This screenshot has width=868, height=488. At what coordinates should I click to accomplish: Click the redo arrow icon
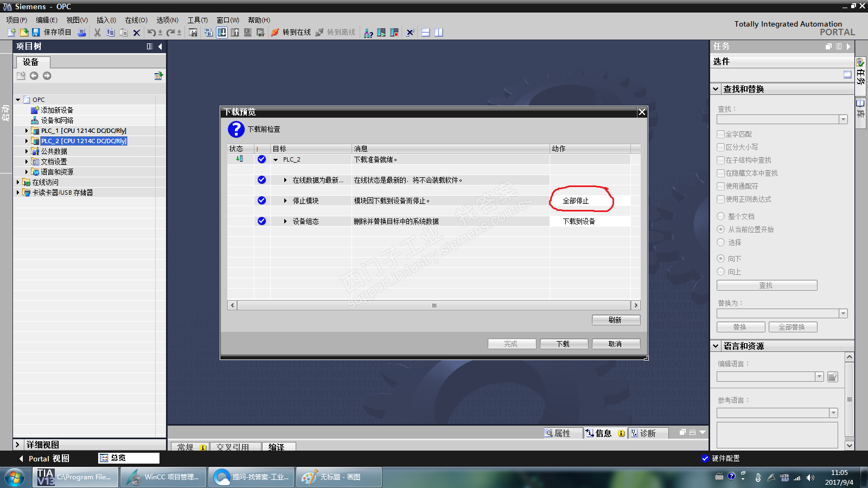(170, 33)
